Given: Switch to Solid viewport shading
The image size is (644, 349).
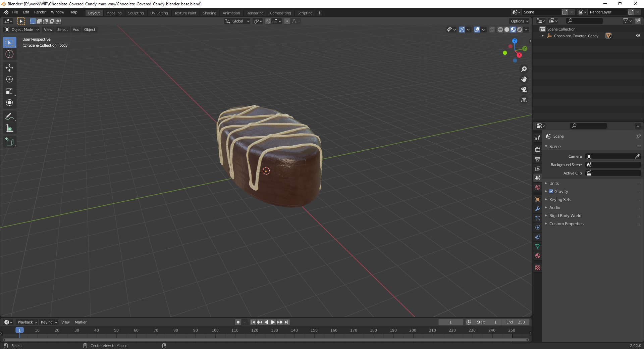Looking at the screenshot, I should pyautogui.click(x=507, y=30).
